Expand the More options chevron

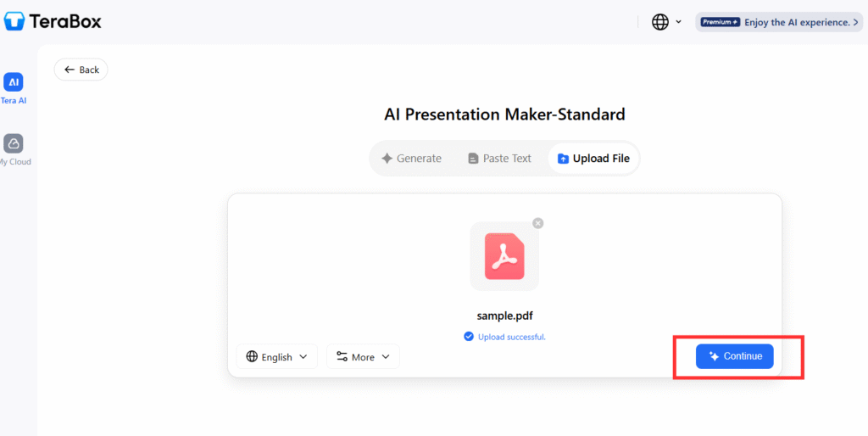[386, 357]
